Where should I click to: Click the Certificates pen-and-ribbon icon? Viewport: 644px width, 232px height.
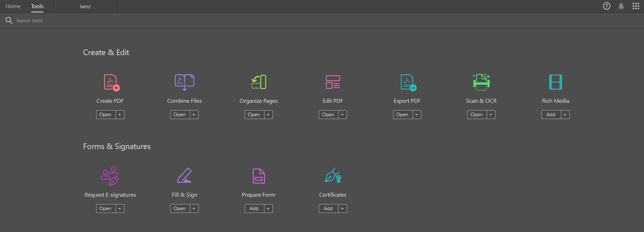333,175
